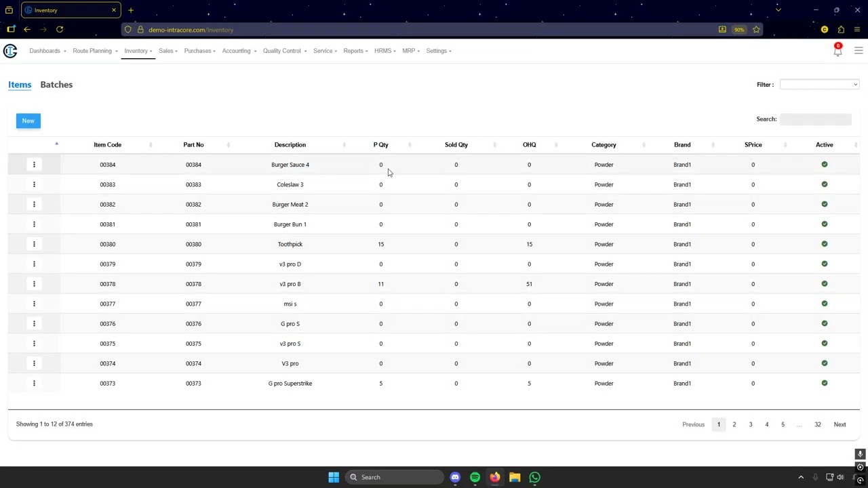This screenshot has height=488, width=868.
Task: Toggle active status for Coleslaw 3
Action: pos(825,184)
